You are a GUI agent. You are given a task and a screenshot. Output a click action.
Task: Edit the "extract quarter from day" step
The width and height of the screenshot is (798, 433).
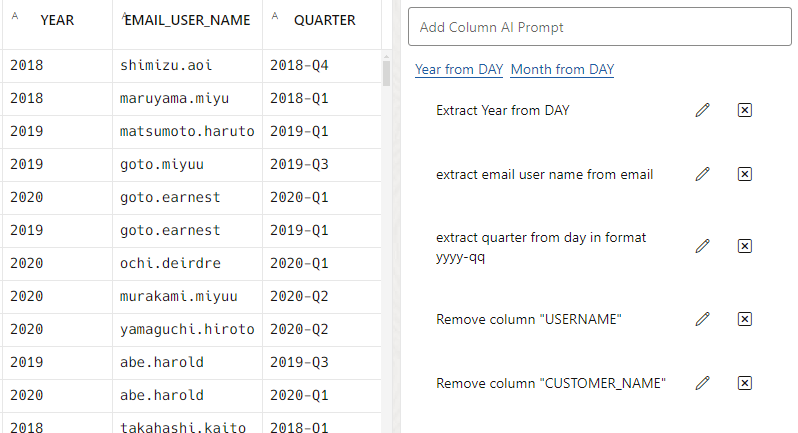[x=702, y=246]
